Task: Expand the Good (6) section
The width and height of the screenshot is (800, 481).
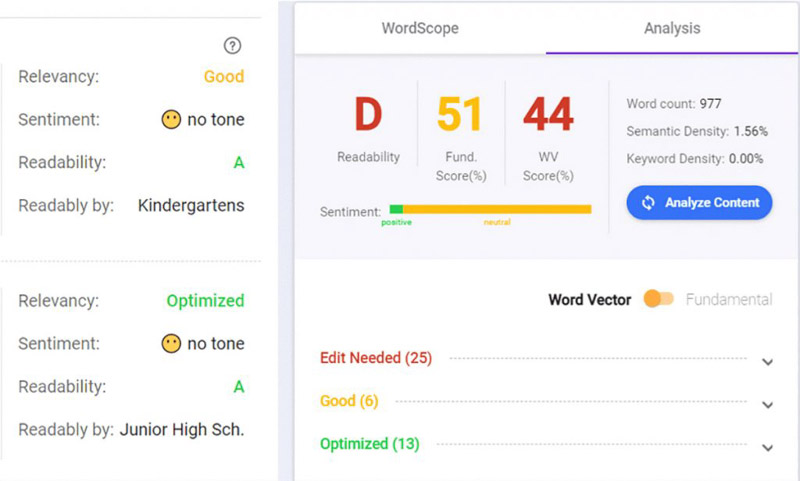Action: tap(767, 405)
